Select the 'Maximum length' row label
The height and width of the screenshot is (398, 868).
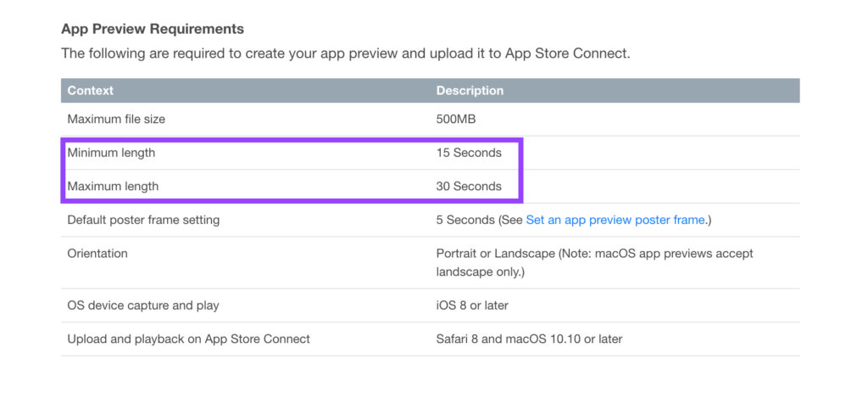pyautogui.click(x=113, y=186)
